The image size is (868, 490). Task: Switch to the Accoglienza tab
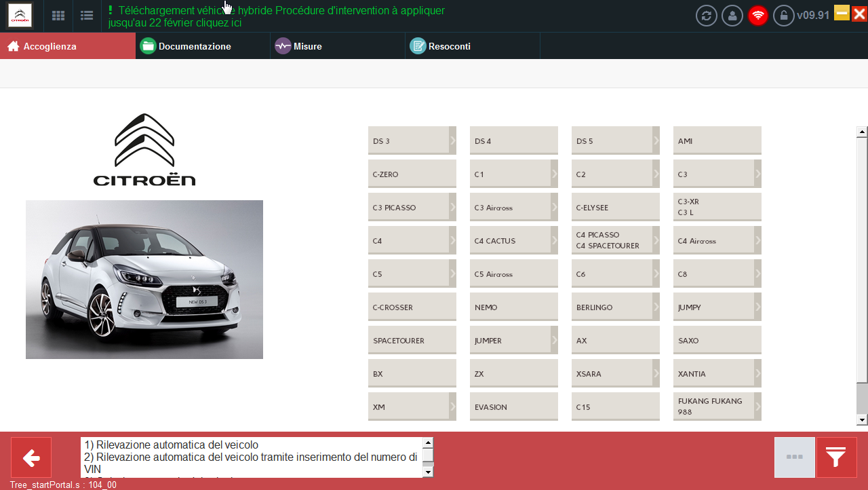tap(68, 46)
